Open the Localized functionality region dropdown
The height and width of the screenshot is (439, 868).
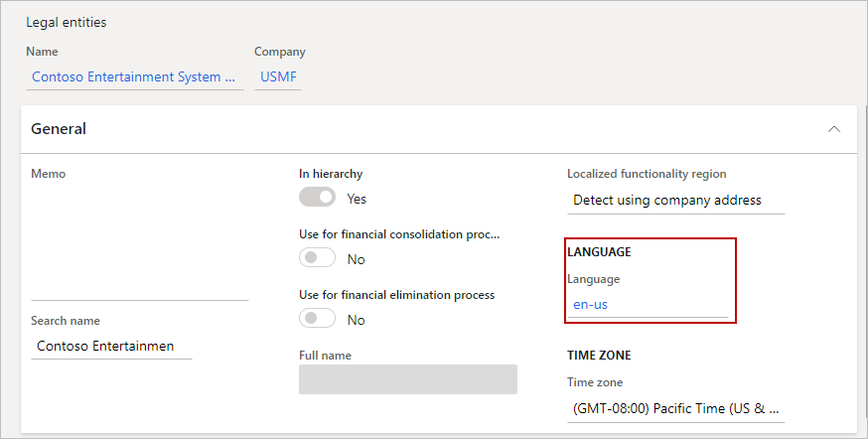675,200
